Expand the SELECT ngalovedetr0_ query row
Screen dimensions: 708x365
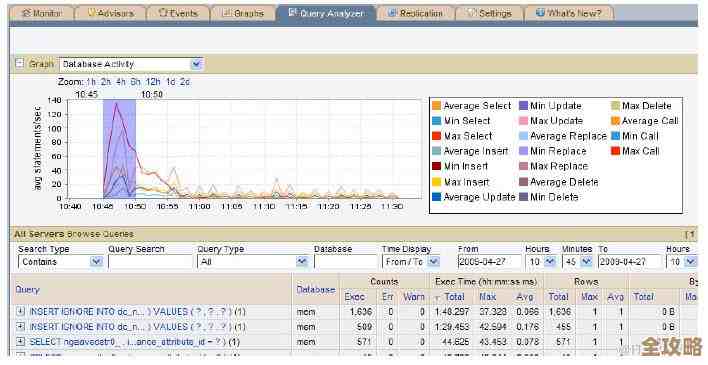[x=20, y=341]
